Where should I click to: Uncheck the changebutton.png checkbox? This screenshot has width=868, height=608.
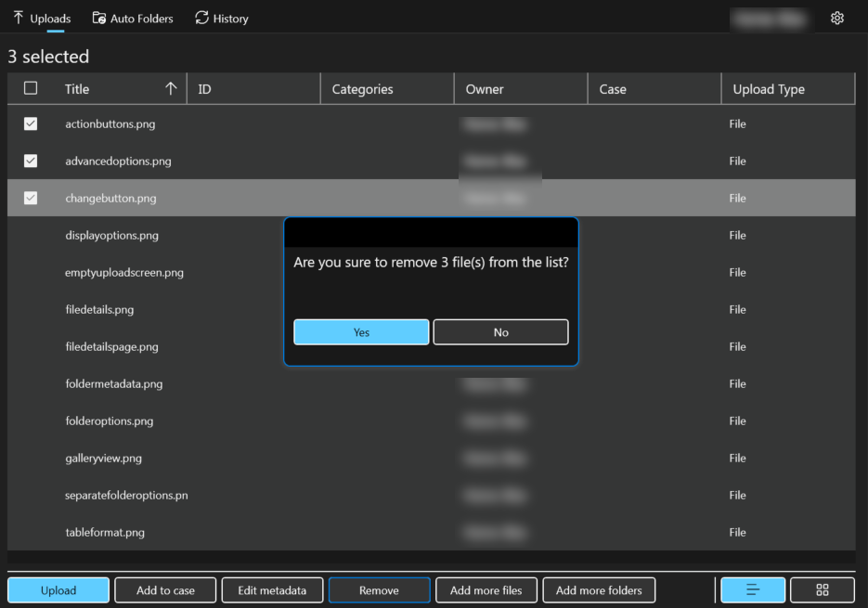pos(31,198)
